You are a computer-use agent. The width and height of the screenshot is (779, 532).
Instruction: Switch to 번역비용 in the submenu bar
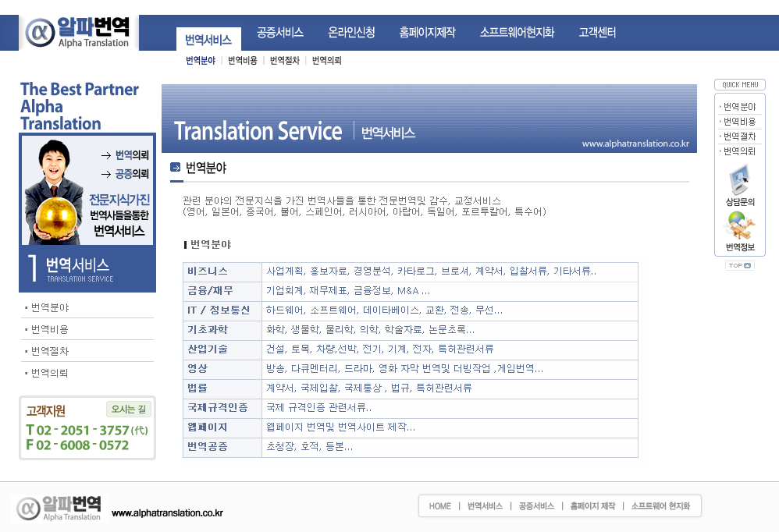pos(243,60)
